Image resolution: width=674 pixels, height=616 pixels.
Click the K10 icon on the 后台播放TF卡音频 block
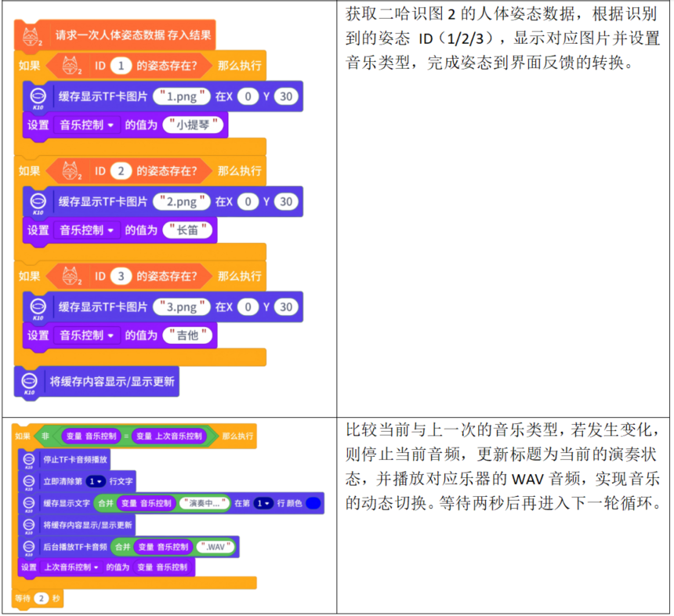point(27,545)
